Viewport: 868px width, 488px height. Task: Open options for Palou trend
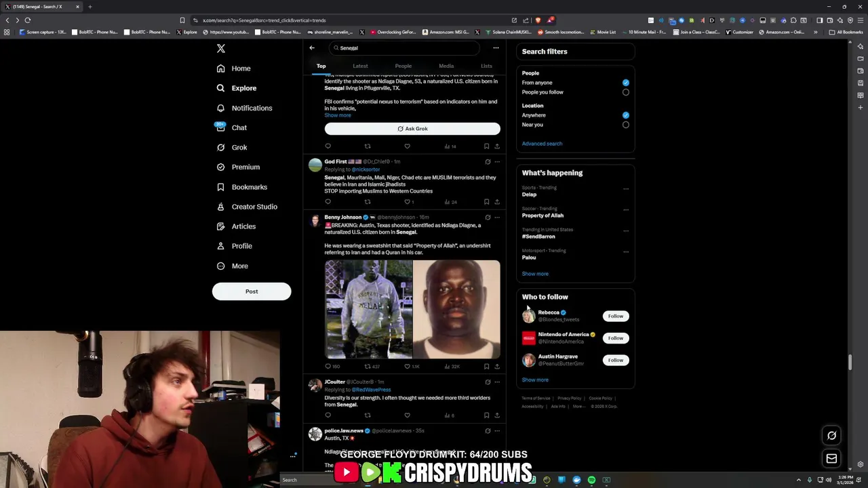(x=626, y=252)
